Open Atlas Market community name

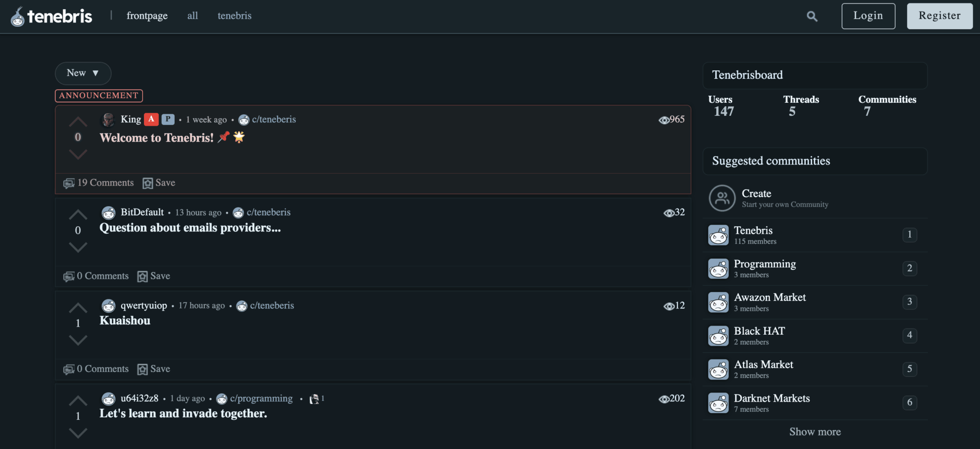pos(763,364)
